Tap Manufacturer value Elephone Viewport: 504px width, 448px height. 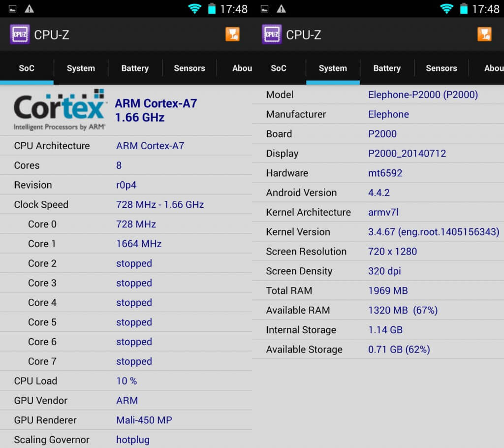(389, 114)
